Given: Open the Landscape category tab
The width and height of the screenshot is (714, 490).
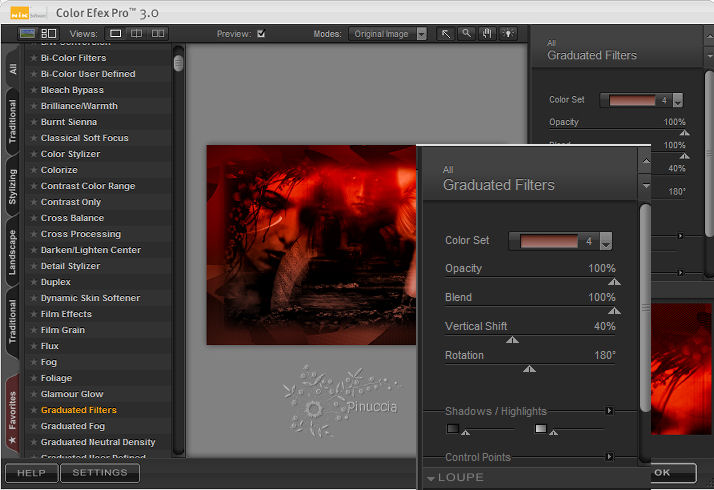Looking at the screenshot, I should tap(13, 254).
